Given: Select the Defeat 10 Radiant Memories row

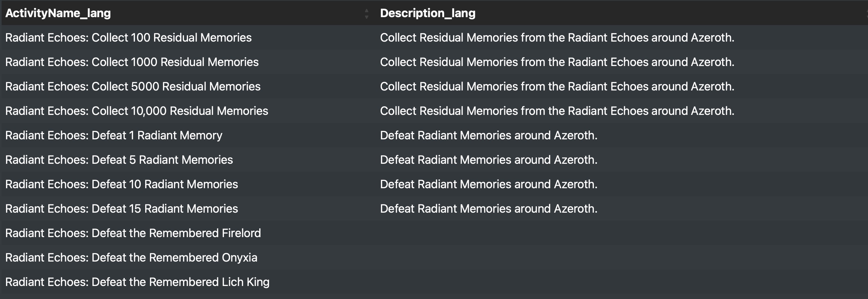Looking at the screenshot, I should [x=435, y=184].
